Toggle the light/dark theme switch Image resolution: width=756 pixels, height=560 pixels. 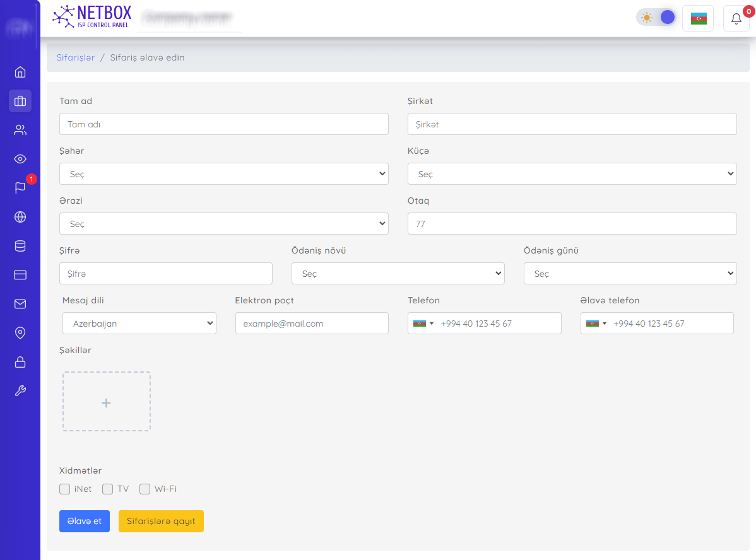tap(656, 18)
